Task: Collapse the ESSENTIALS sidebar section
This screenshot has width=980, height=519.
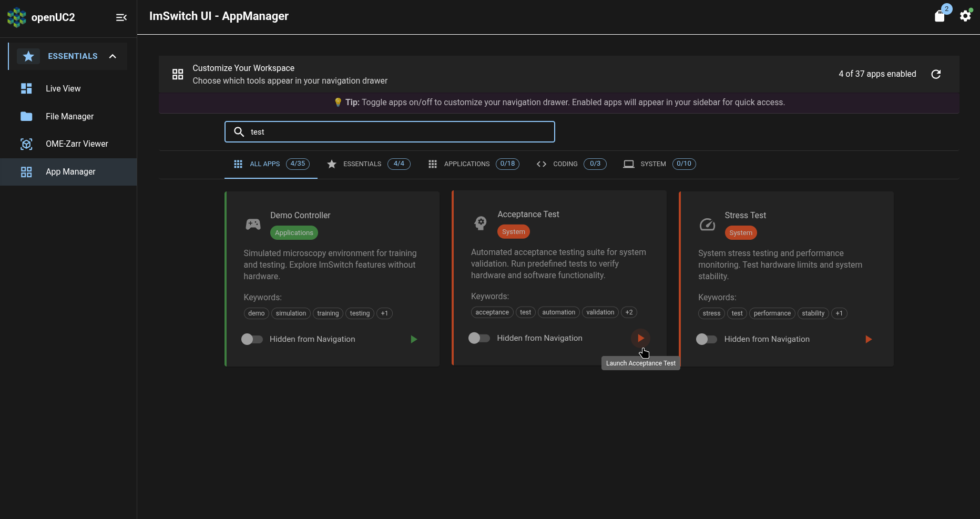Action: tap(113, 56)
